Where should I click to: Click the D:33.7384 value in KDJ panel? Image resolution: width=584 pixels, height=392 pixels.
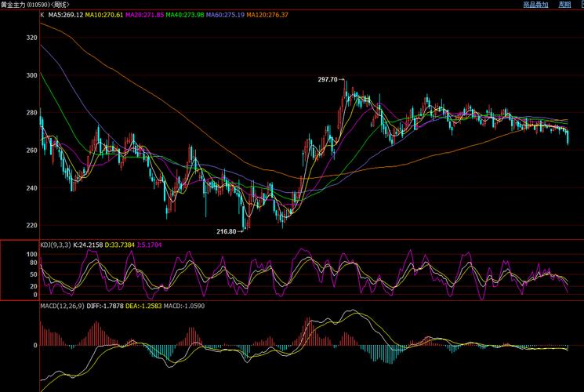(x=120, y=245)
